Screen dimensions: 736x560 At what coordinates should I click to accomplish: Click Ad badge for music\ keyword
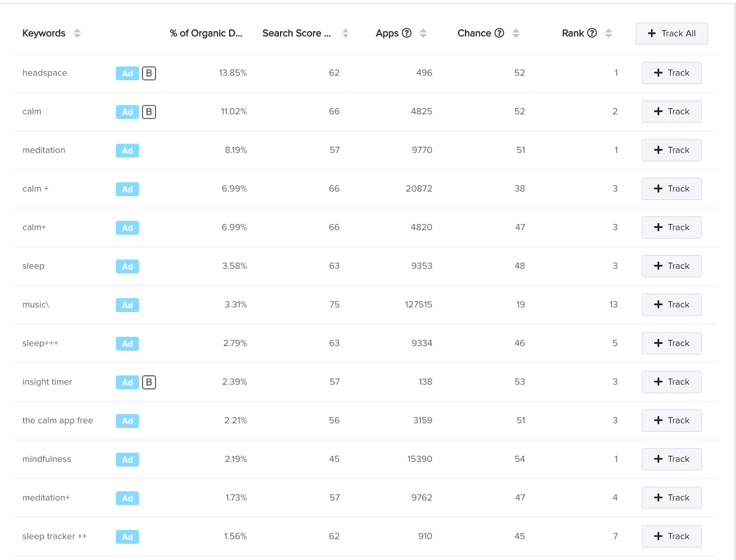click(127, 305)
